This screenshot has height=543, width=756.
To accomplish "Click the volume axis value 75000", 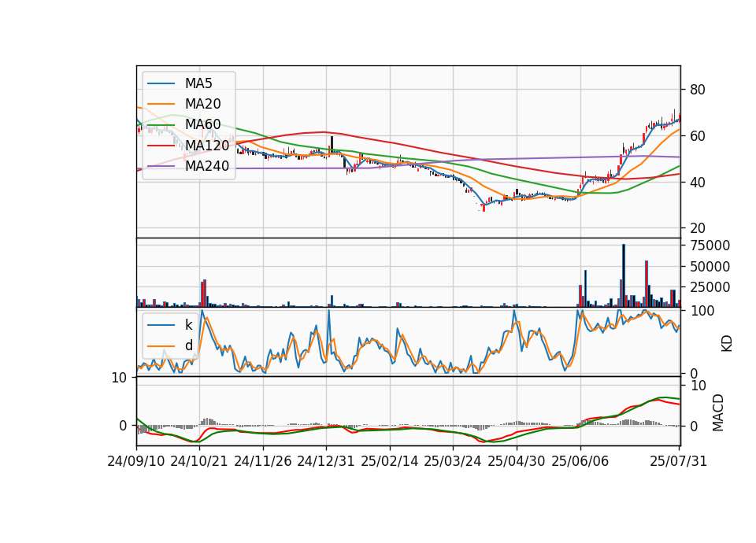I will pyautogui.click(x=710, y=246).
